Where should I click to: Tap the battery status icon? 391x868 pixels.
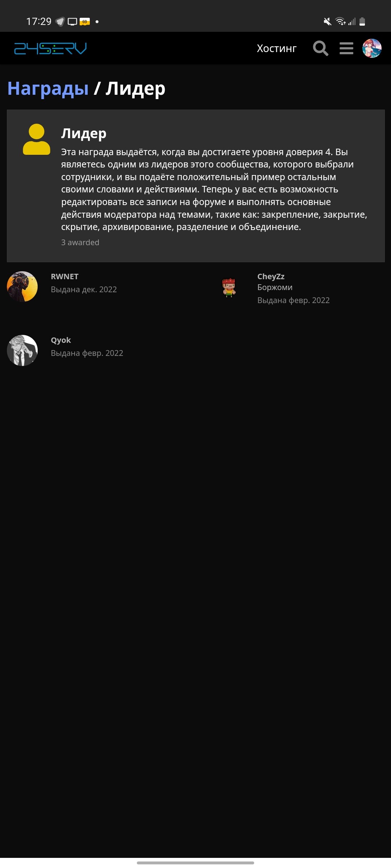click(362, 22)
